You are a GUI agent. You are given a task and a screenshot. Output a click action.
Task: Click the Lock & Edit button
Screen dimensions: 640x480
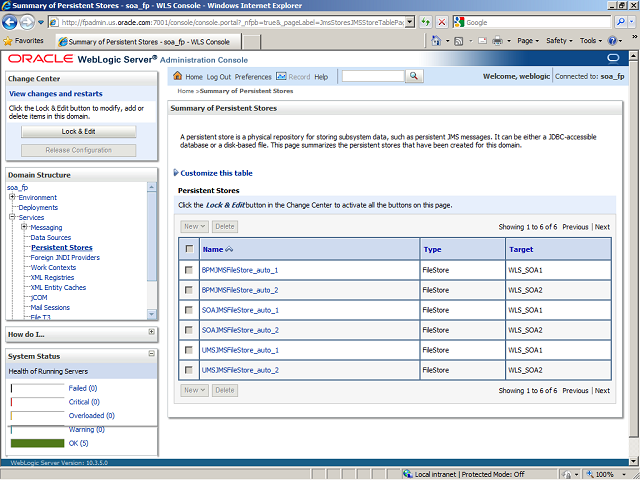(x=78, y=131)
